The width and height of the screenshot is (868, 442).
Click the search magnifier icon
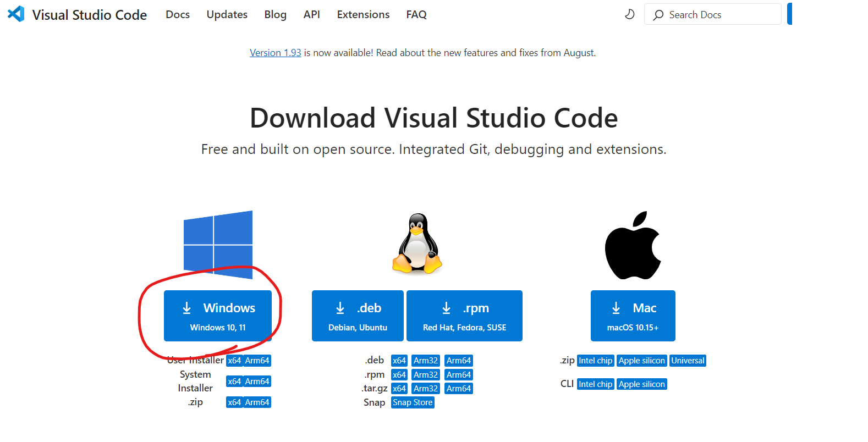658,15
